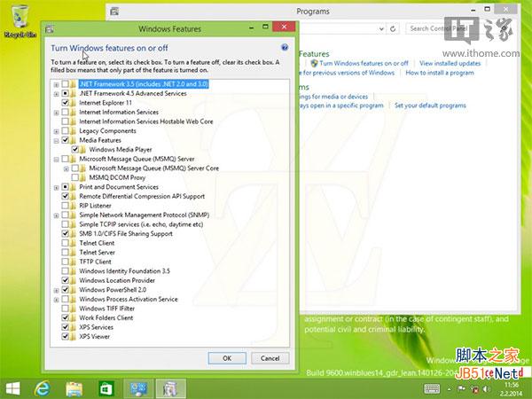
Task: Show hidden tray icons arrow
Action: (450, 389)
